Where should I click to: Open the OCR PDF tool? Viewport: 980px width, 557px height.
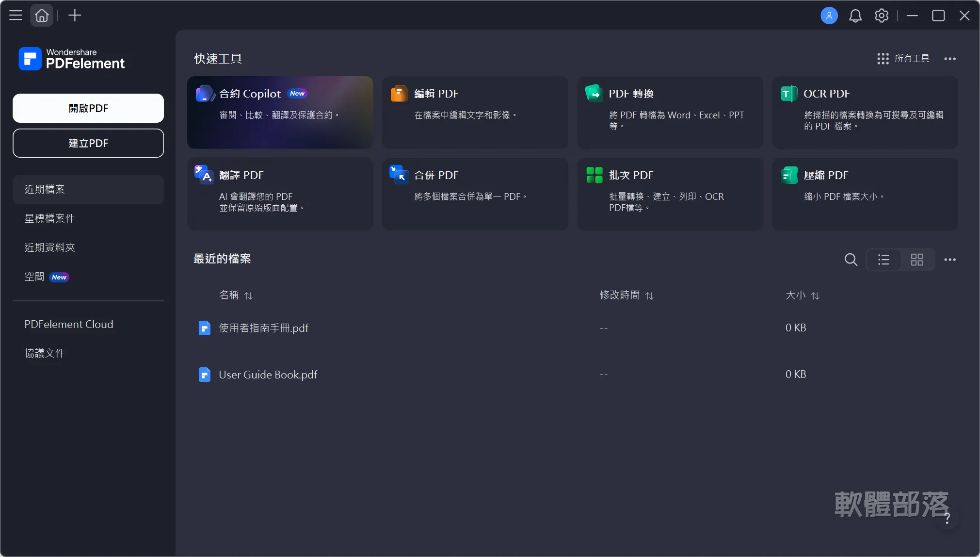pyautogui.click(x=865, y=112)
